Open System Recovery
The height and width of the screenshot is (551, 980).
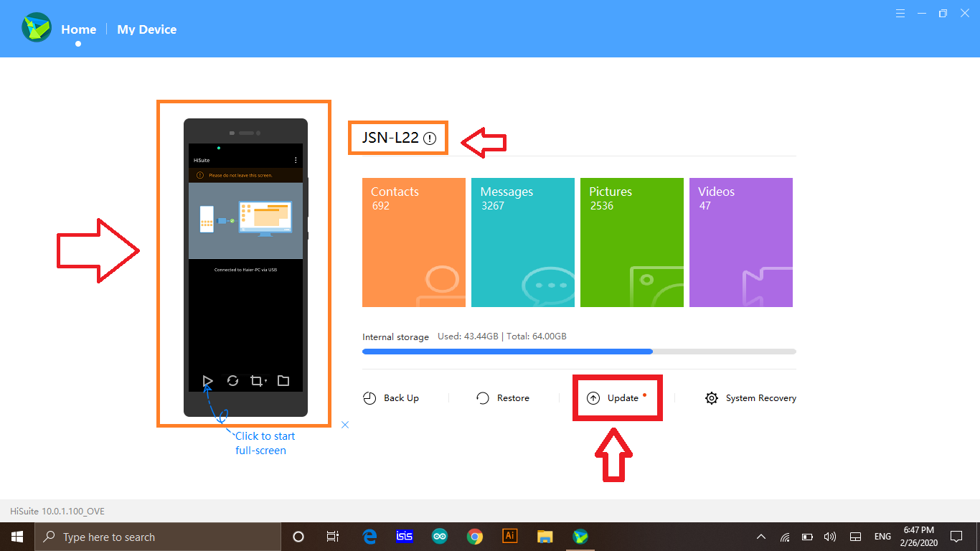point(750,398)
